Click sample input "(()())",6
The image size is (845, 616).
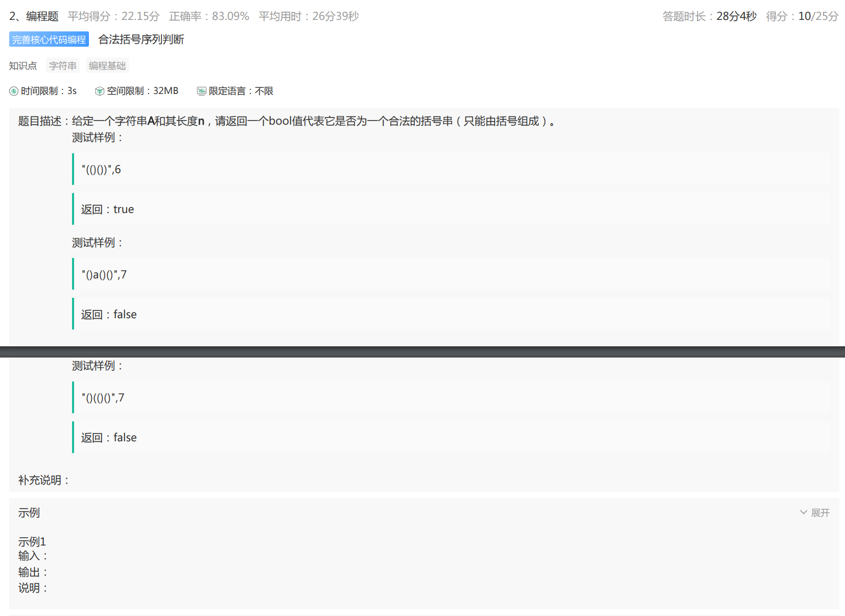tap(101, 170)
